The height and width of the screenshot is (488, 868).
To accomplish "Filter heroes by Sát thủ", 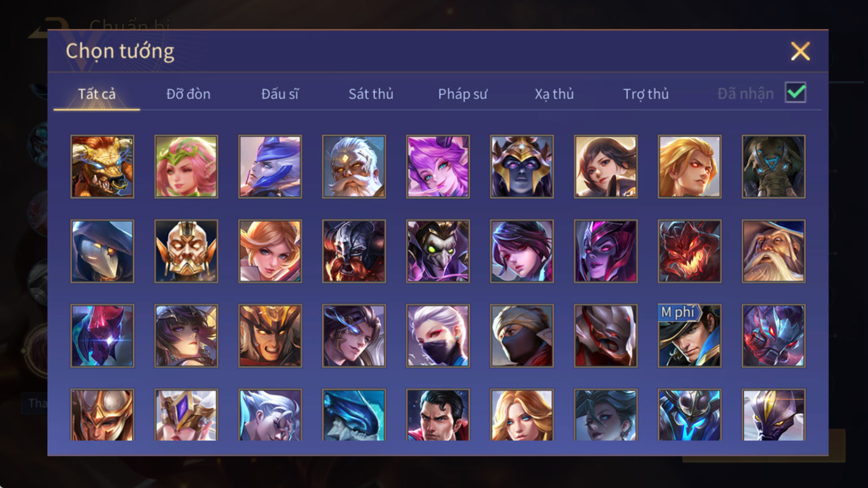I will tap(371, 94).
